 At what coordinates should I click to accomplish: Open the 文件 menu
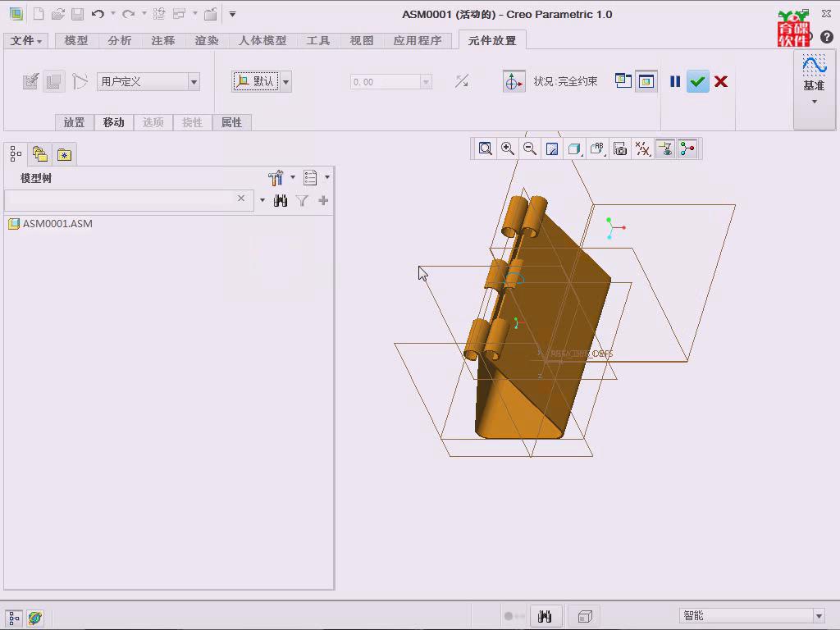pyautogui.click(x=25, y=41)
